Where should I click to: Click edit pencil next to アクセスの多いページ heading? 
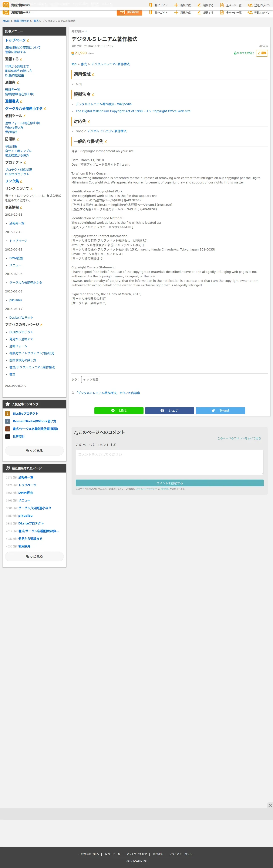point(41,325)
